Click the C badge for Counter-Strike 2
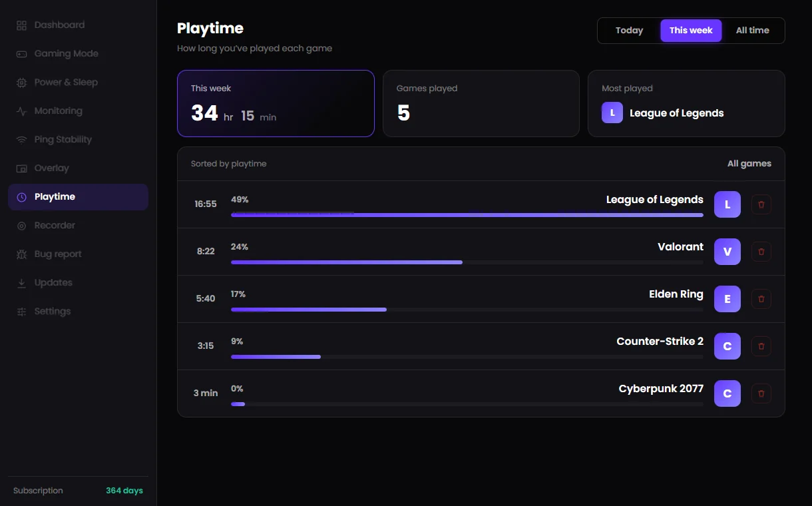The image size is (812, 506). 727,346
